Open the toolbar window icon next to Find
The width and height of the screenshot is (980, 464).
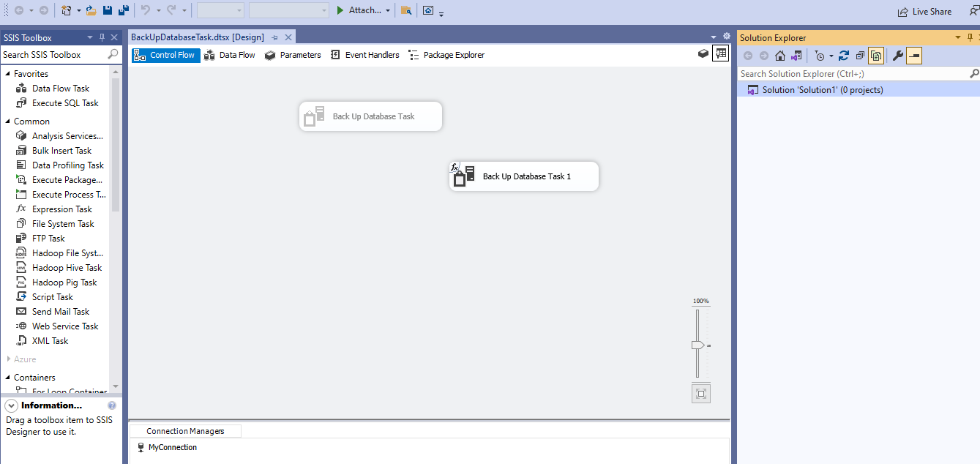pos(428,10)
